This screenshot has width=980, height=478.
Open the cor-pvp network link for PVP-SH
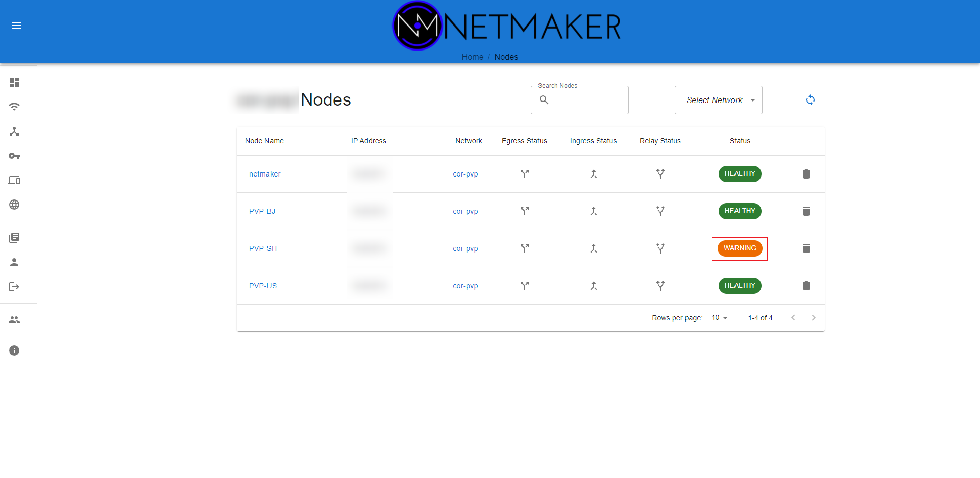465,248
